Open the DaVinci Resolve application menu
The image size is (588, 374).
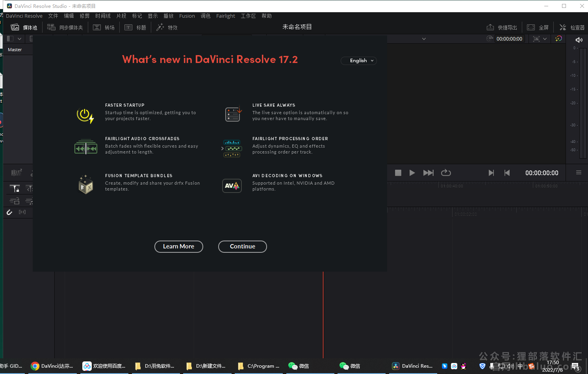coord(24,16)
